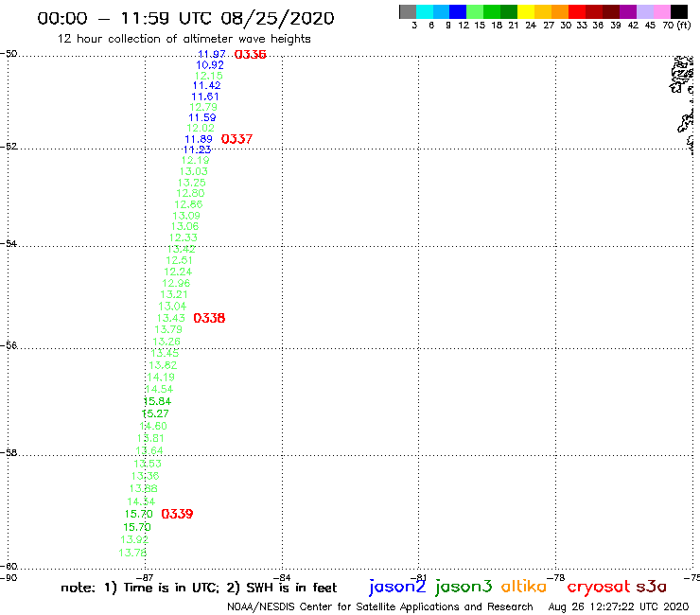This screenshot has height=615, width=700.
Task: Click the cryosat legend label
Action: pyautogui.click(x=599, y=588)
